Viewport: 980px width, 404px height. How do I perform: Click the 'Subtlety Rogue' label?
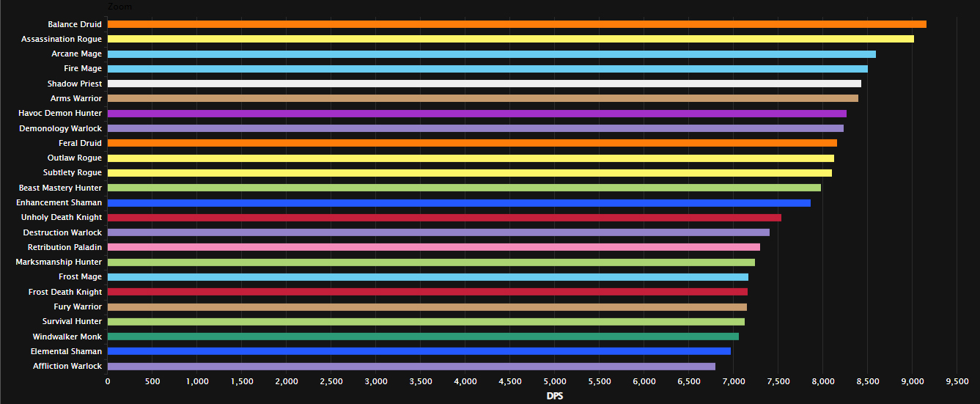(x=73, y=173)
